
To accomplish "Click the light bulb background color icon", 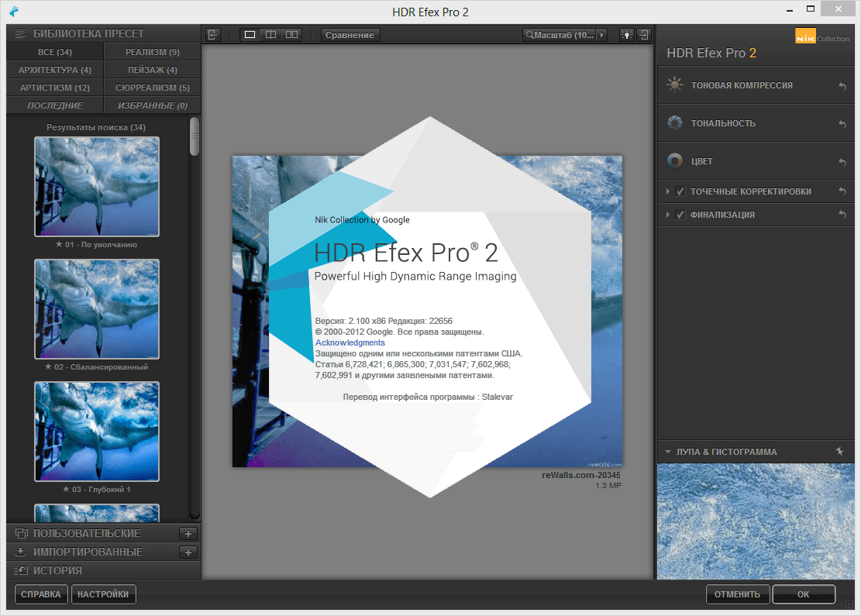I will click(626, 35).
